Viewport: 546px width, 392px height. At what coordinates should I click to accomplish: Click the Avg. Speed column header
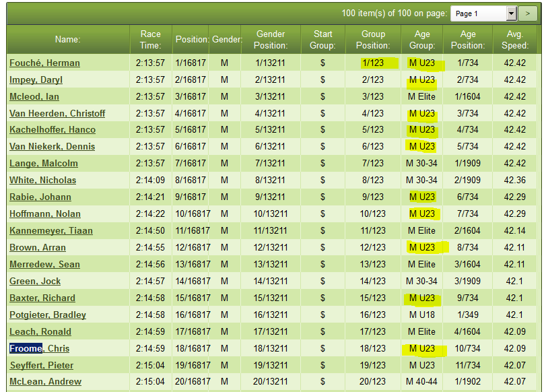coord(515,40)
